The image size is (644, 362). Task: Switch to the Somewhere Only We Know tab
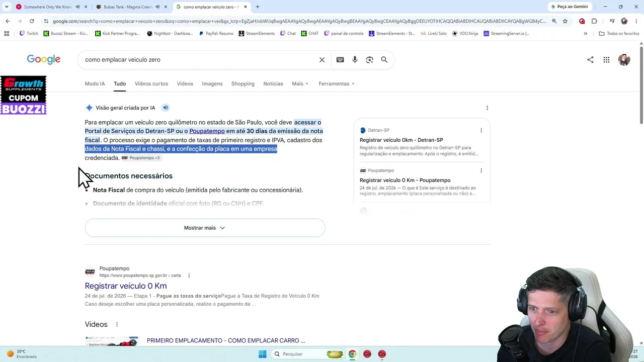point(48,7)
